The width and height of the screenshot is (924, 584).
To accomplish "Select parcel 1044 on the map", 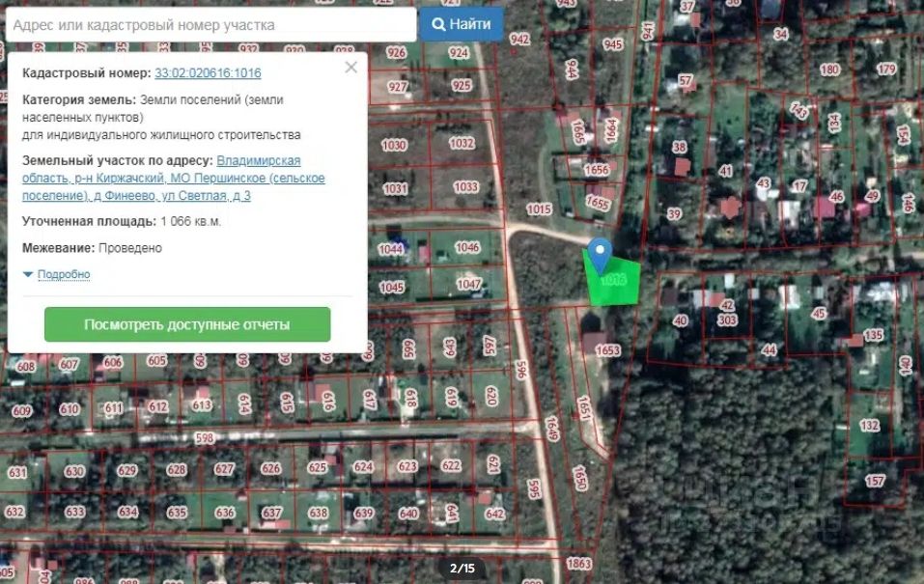I will tap(390, 249).
